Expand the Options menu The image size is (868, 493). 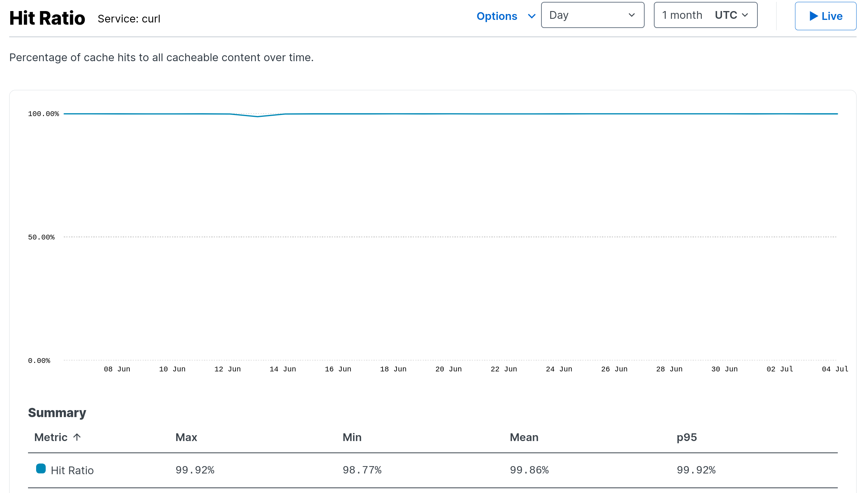pyautogui.click(x=497, y=16)
